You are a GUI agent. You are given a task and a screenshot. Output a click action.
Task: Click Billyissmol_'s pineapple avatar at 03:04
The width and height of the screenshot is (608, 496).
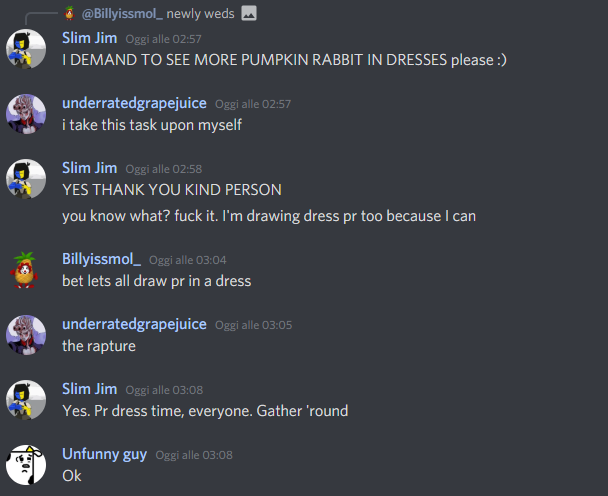[x=24, y=270]
